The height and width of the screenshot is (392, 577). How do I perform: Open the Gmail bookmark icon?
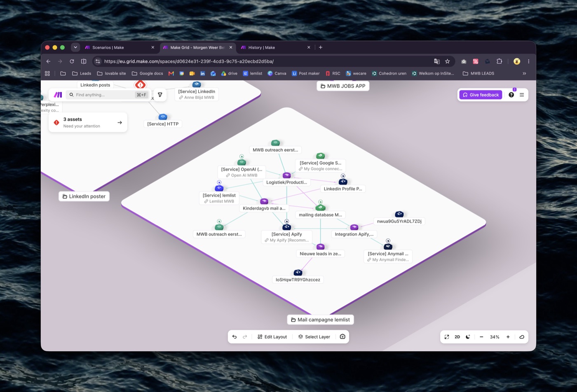(x=171, y=73)
